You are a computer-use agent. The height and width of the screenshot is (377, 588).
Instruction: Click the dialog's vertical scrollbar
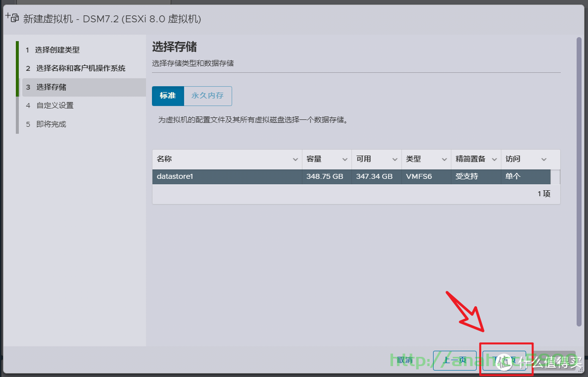(579, 182)
